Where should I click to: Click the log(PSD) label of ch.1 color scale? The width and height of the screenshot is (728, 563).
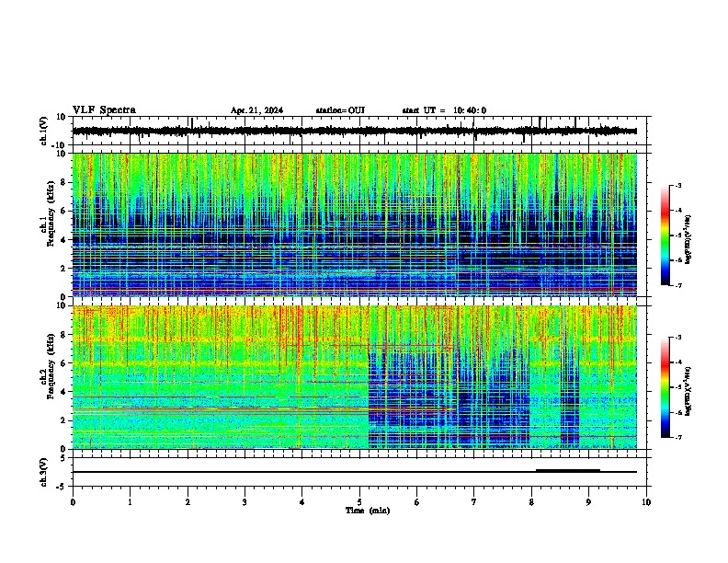688,239
